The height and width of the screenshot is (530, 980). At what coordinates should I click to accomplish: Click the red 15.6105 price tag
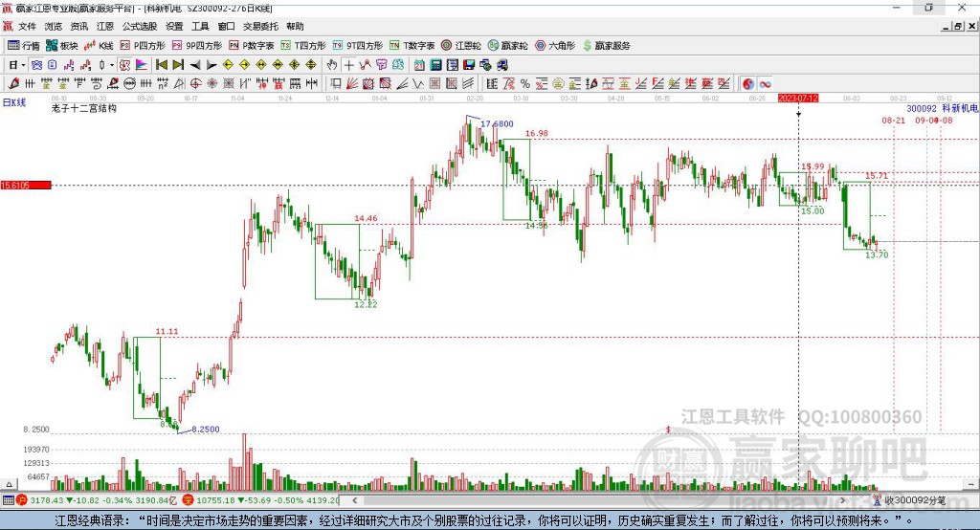coord(26,185)
